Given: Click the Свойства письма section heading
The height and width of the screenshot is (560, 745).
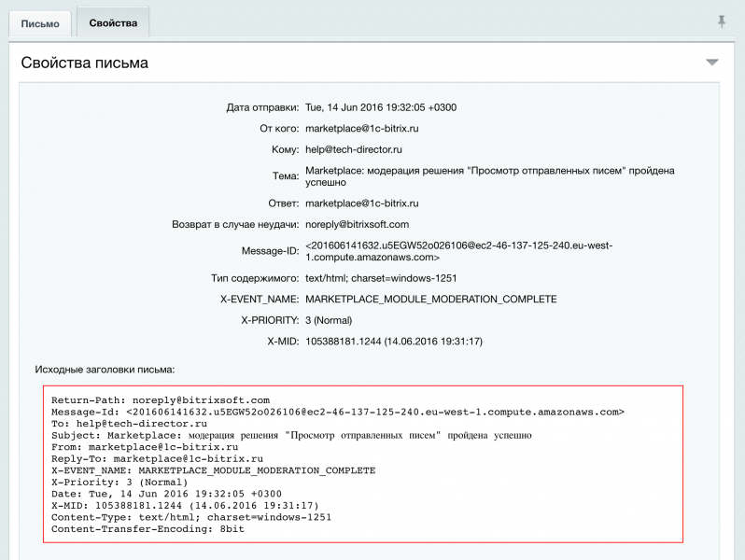Looking at the screenshot, I should (x=84, y=63).
